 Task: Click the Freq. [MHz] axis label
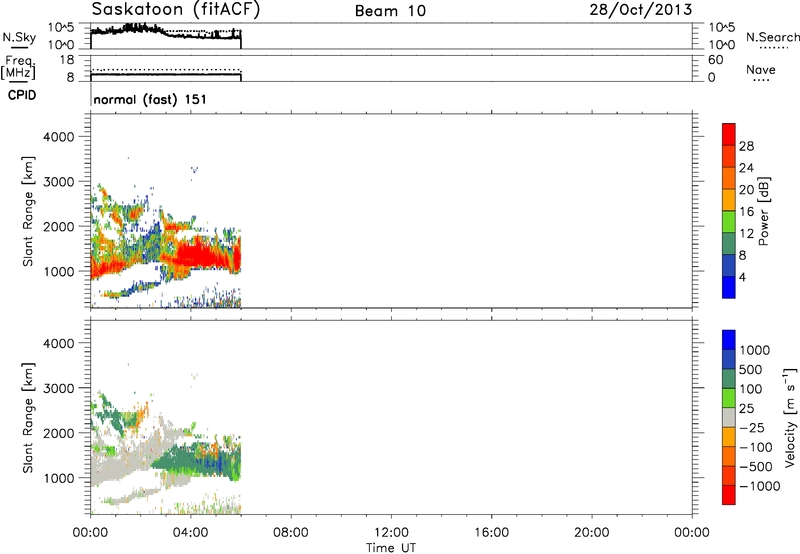[19, 67]
